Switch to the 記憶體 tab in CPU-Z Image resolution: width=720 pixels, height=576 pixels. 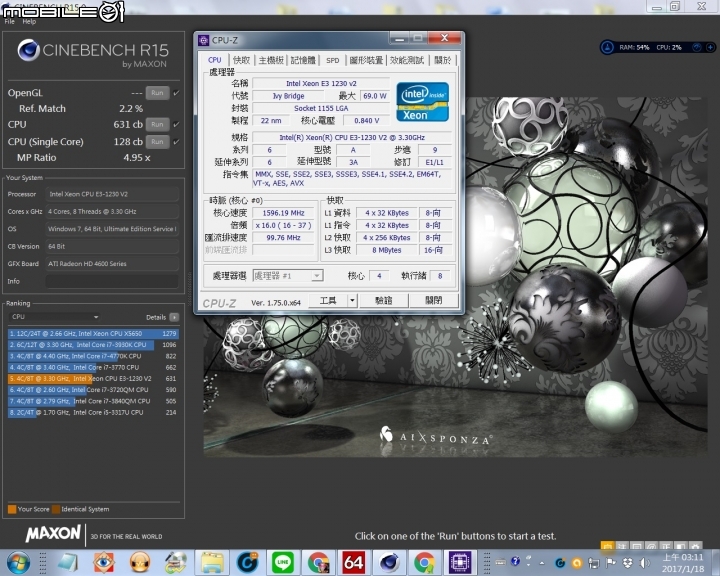pos(303,60)
